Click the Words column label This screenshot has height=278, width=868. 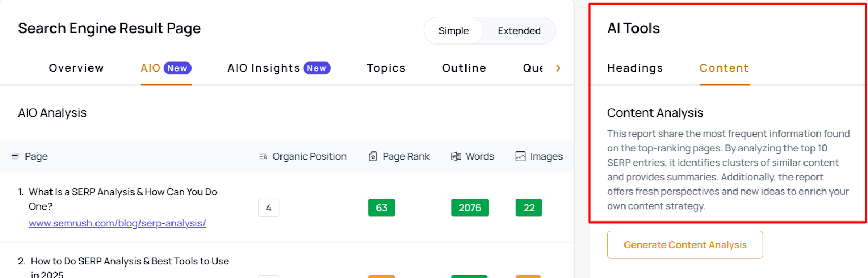coord(480,156)
